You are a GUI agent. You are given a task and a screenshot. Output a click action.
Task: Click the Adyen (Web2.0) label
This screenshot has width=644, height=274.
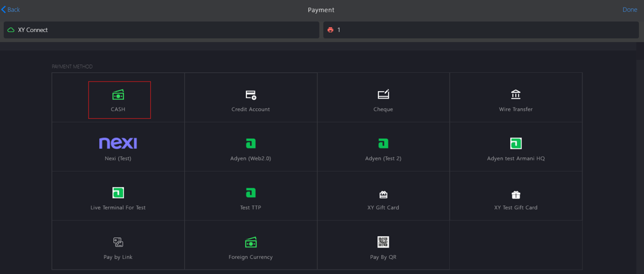click(251, 158)
